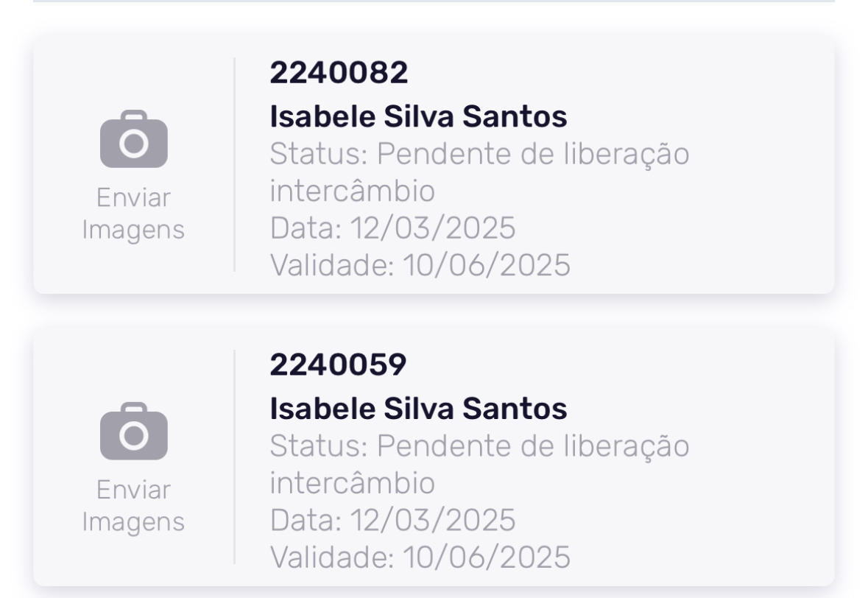Click the 'Data: 12/03/2025' line in card 2240059
868x598 pixels.
coord(392,521)
